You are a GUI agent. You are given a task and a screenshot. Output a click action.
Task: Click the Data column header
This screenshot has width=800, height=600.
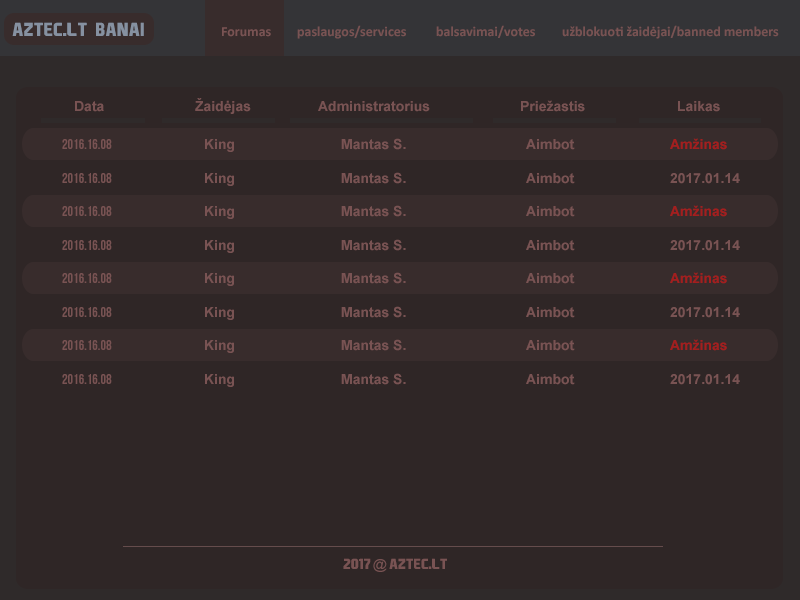[89, 106]
